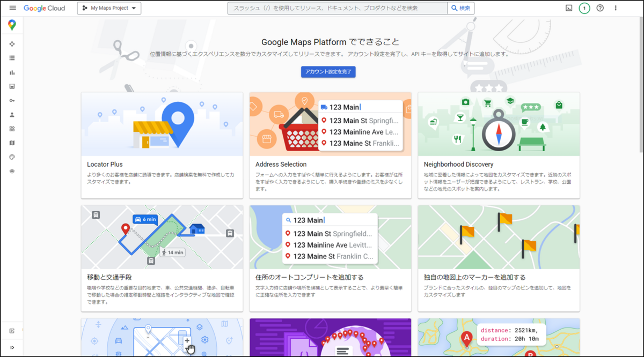Screen dimensions: 644x357
Task: Open the map management icon in sidebar
Action: (12, 143)
